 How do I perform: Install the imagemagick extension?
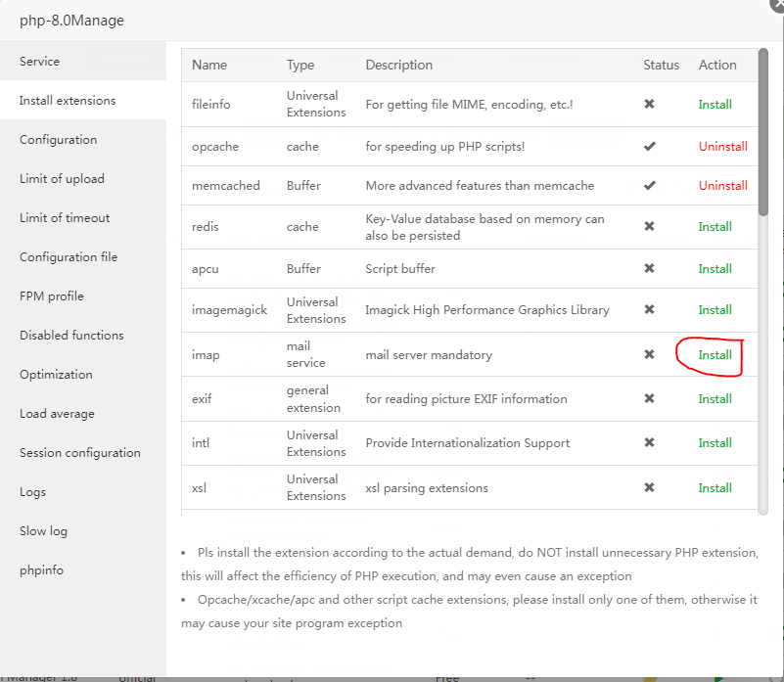[x=715, y=310]
